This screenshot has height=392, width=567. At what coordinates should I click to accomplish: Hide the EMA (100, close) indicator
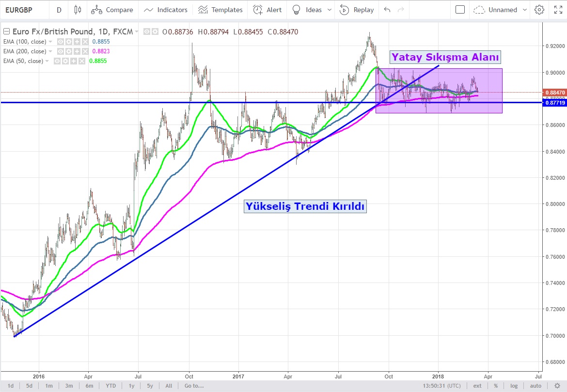(61, 42)
